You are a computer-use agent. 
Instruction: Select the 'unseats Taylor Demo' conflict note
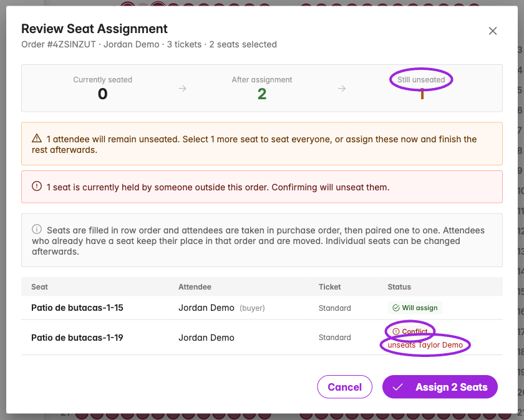425,345
